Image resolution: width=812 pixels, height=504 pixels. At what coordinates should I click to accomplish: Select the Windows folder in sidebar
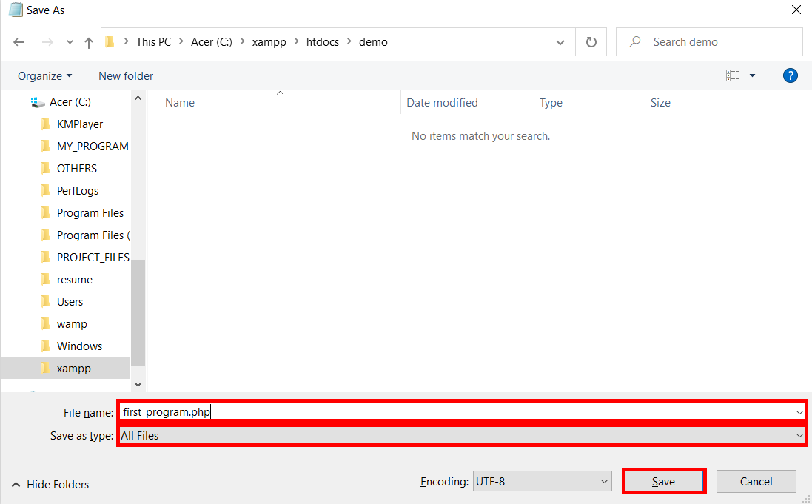[79, 346]
